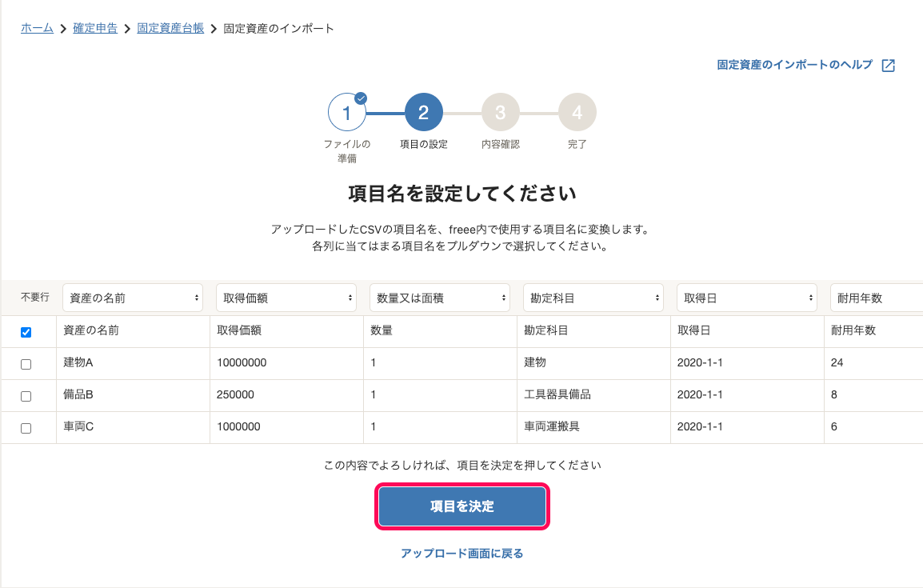
Task: Open the 耐用年数 column dropdown
Action: (x=877, y=298)
